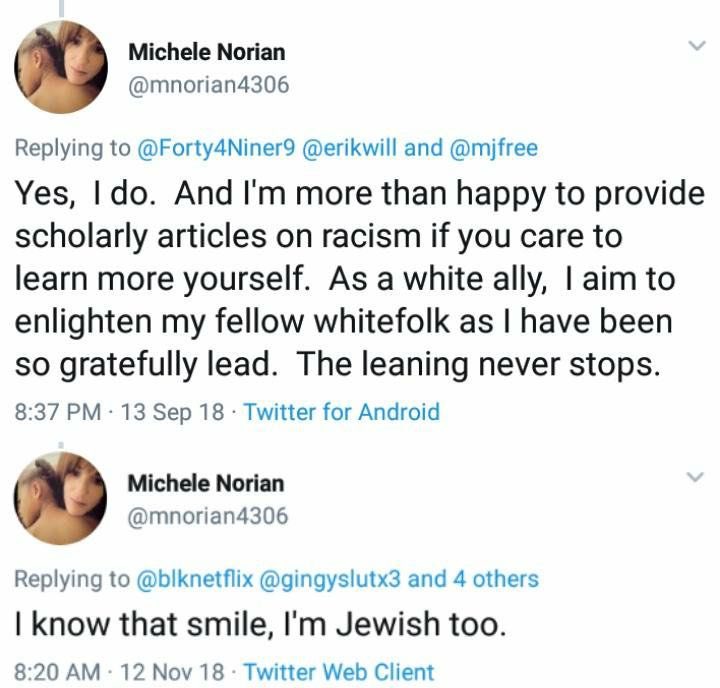Click the tweet text about scholarly articles on racism
720x688 pixels.
(x=350, y=280)
